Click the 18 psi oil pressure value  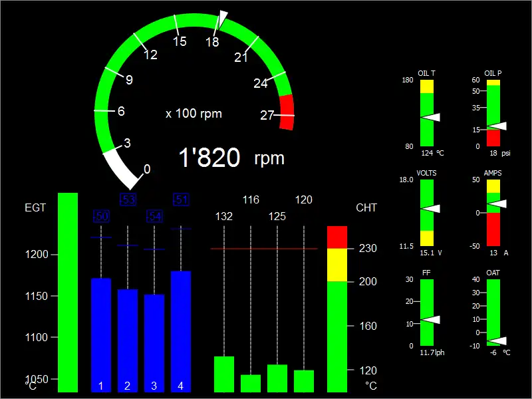tap(500, 153)
